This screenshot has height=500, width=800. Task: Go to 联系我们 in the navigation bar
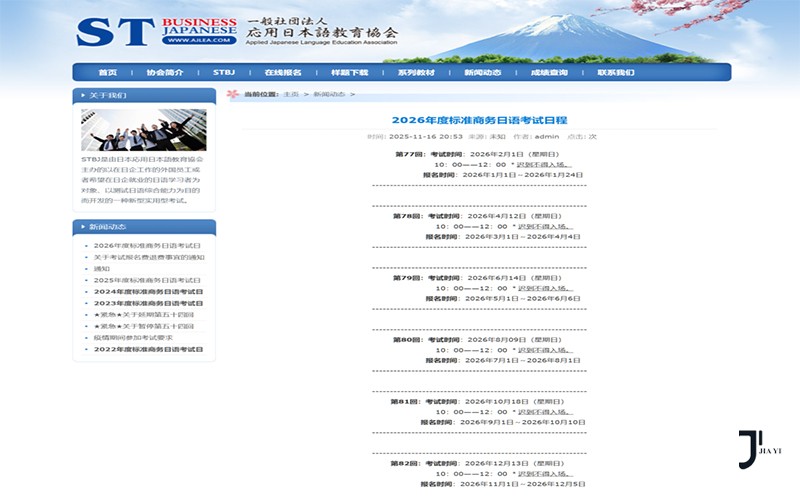[x=616, y=72]
